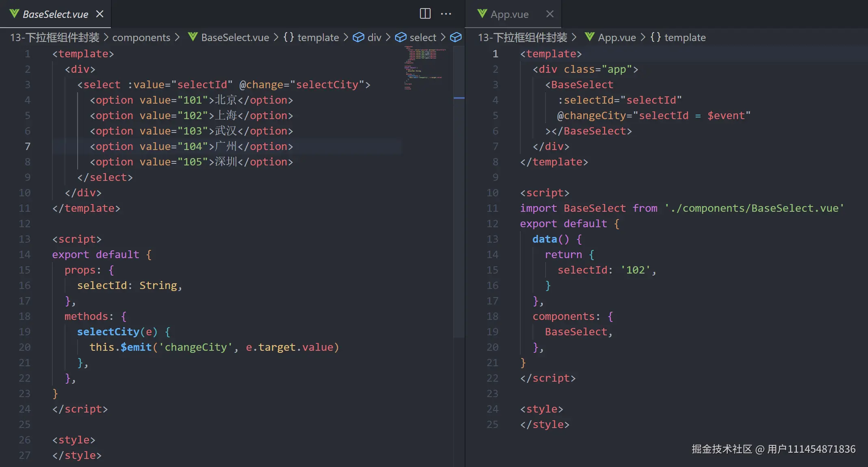Click the last cube icon in left breadcrumb
Screen dimensions: 868x467
pyautogui.click(x=456, y=37)
